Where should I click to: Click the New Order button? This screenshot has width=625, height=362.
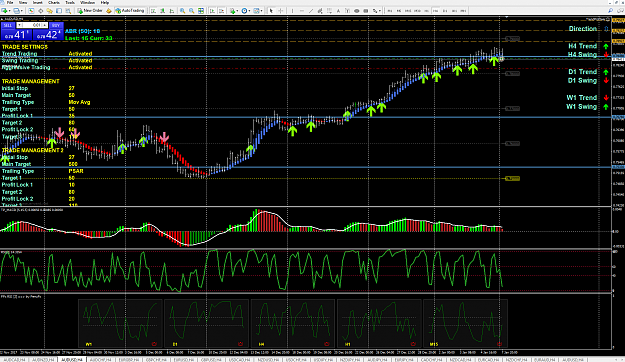pyautogui.click(x=90, y=11)
